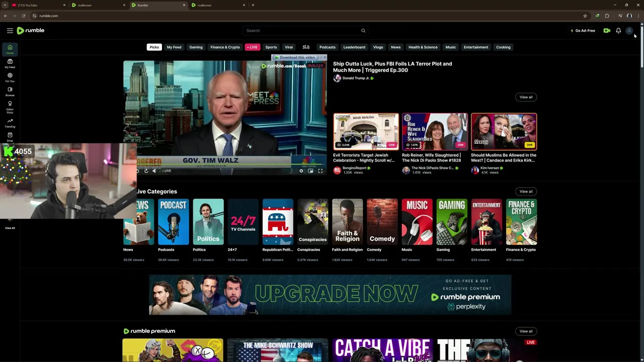Open Shop in the left sidebar

[10, 137]
